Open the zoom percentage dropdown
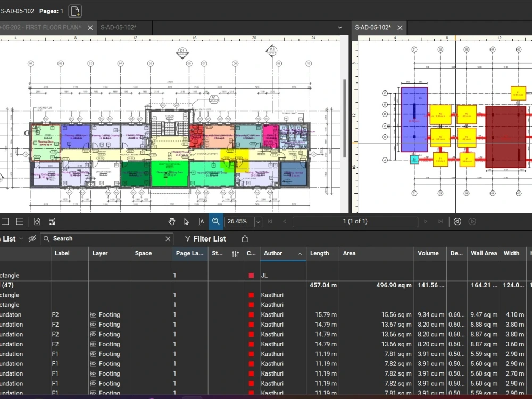This screenshot has width=532, height=399. 259,222
